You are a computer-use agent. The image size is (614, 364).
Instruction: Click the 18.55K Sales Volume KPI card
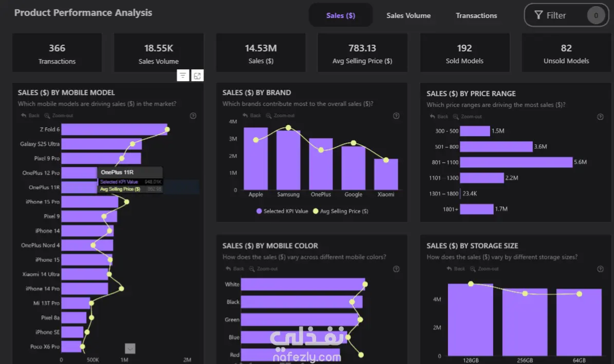159,53
